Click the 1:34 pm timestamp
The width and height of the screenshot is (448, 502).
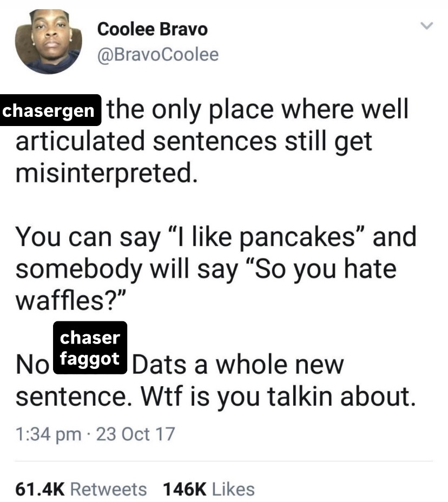click(48, 434)
